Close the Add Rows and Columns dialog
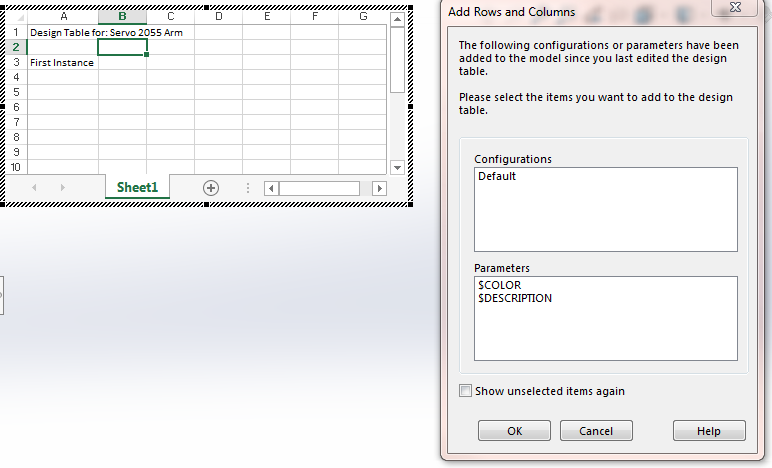Image resolution: width=772 pixels, height=468 pixels. 735,7
